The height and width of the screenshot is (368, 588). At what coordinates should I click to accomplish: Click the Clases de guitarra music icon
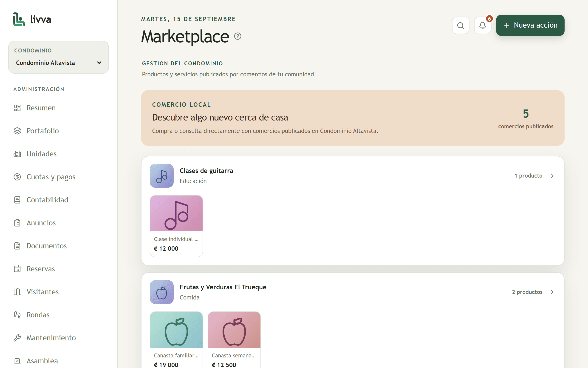tap(161, 176)
